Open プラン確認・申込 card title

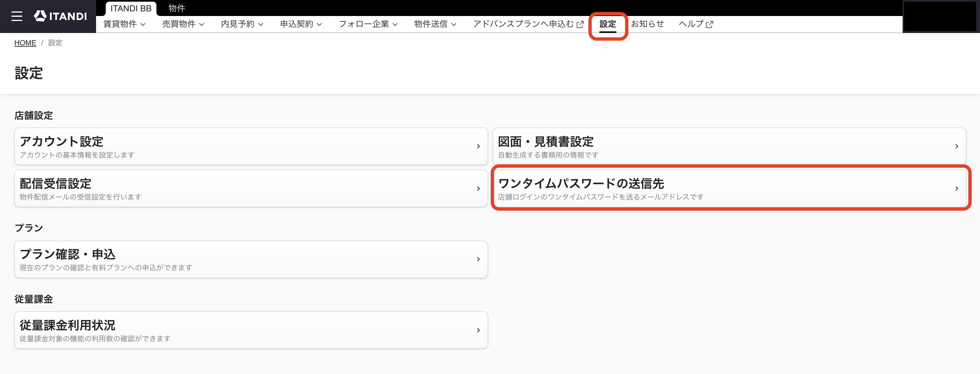(x=68, y=254)
